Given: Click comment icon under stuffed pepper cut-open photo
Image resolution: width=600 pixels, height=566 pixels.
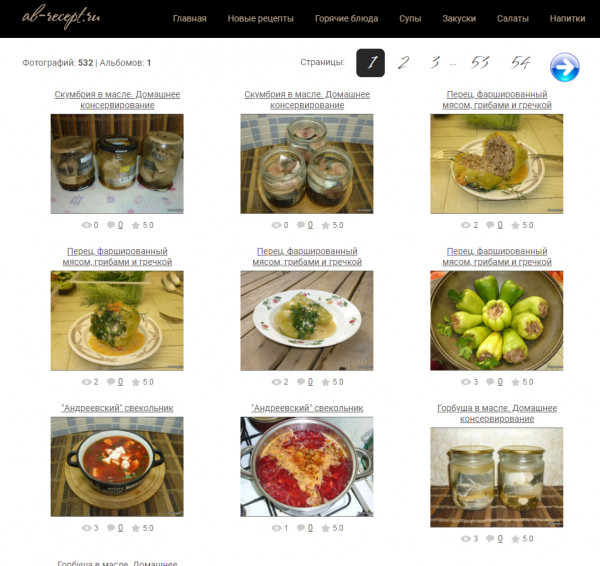Looking at the screenshot, I should pyautogui.click(x=490, y=225).
